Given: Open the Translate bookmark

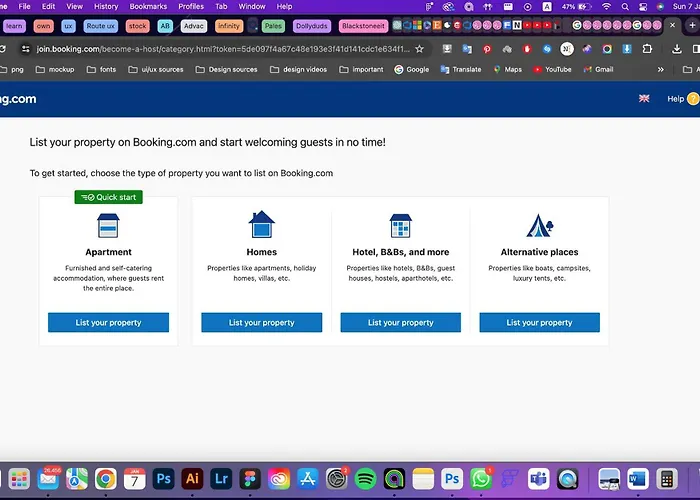Looking at the screenshot, I should (461, 70).
